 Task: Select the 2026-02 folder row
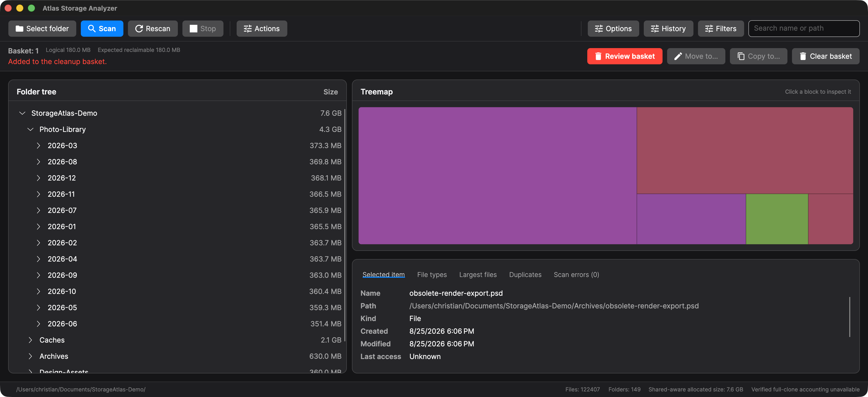178,243
